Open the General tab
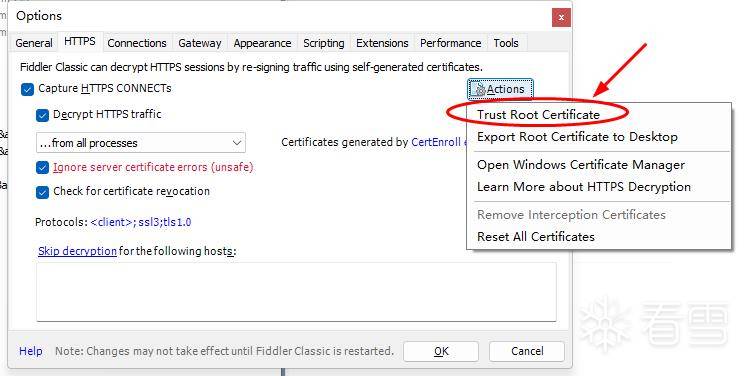The width and height of the screenshot is (750, 376). (33, 43)
